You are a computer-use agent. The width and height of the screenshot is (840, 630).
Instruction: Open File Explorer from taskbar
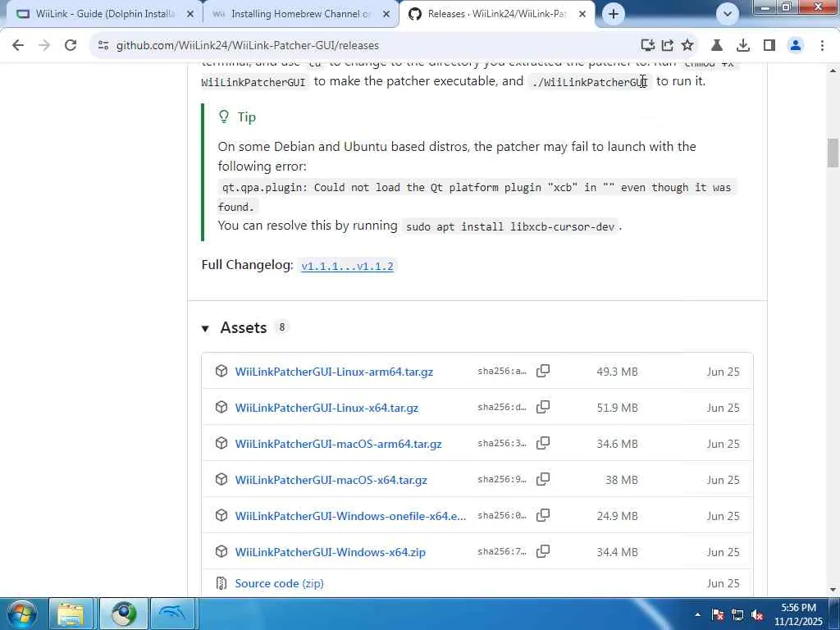click(71, 614)
